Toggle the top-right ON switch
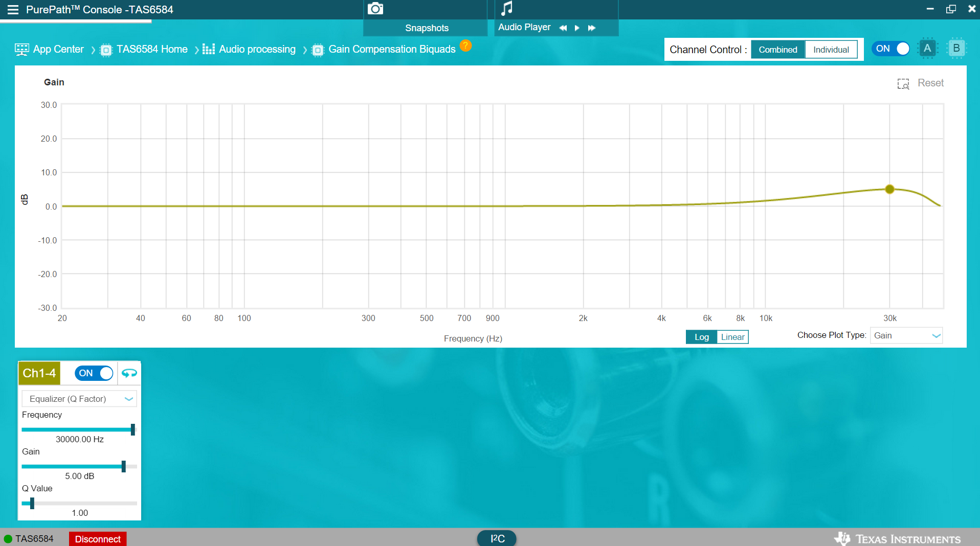This screenshot has width=980, height=546. point(891,49)
